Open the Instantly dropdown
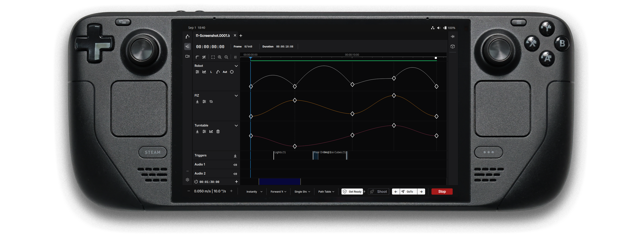Screen dimensions: 644x246 point(254,192)
